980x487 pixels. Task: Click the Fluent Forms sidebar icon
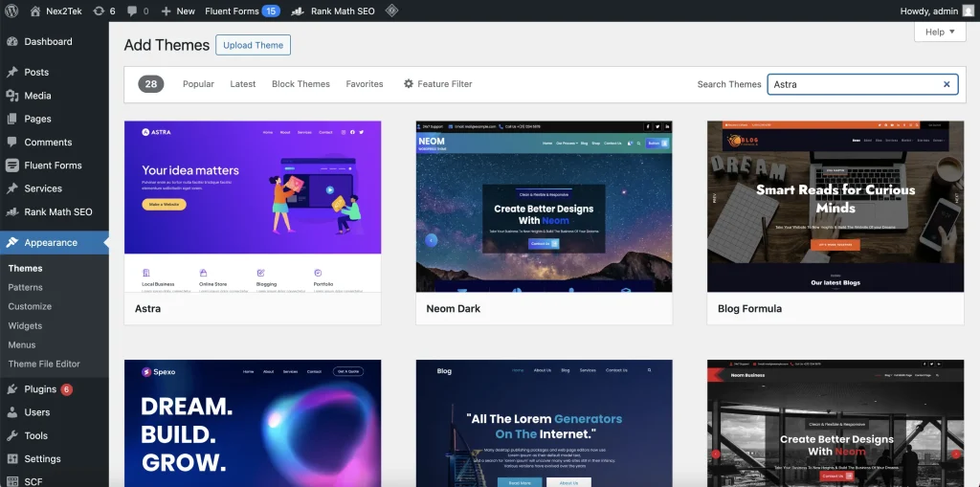(11, 165)
